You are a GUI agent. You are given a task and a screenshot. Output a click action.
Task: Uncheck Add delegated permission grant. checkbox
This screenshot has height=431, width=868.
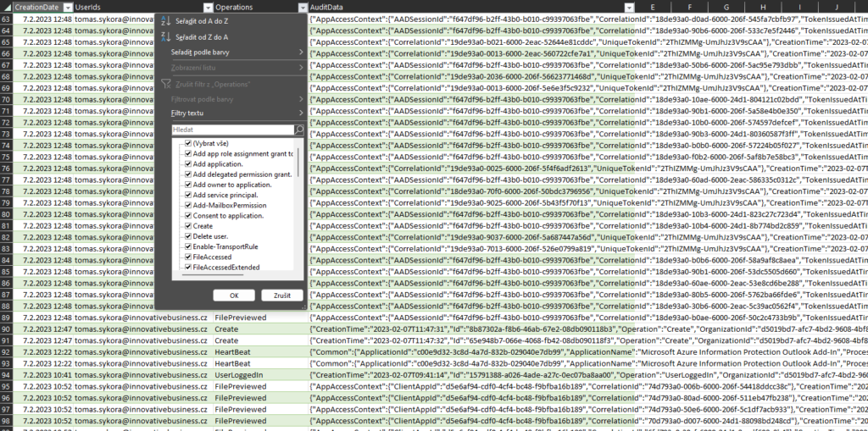click(x=188, y=174)
